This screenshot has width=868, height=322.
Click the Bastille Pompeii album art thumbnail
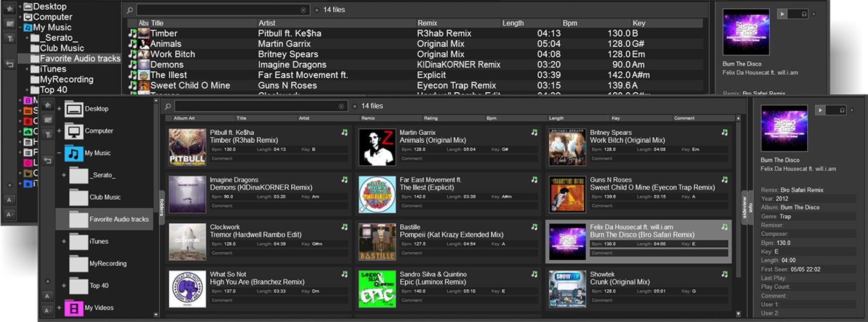pyautogui.click(x=377, y=242)
